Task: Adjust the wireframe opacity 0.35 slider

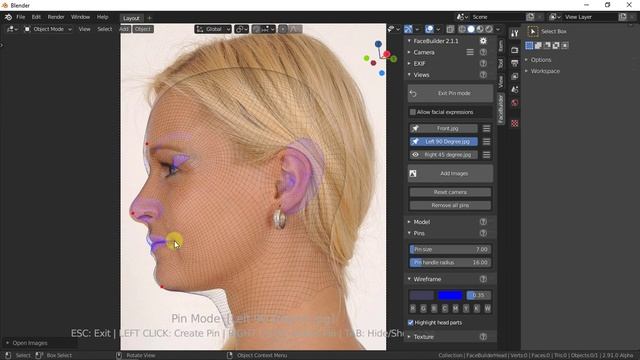Action: (x=479, y=295)
